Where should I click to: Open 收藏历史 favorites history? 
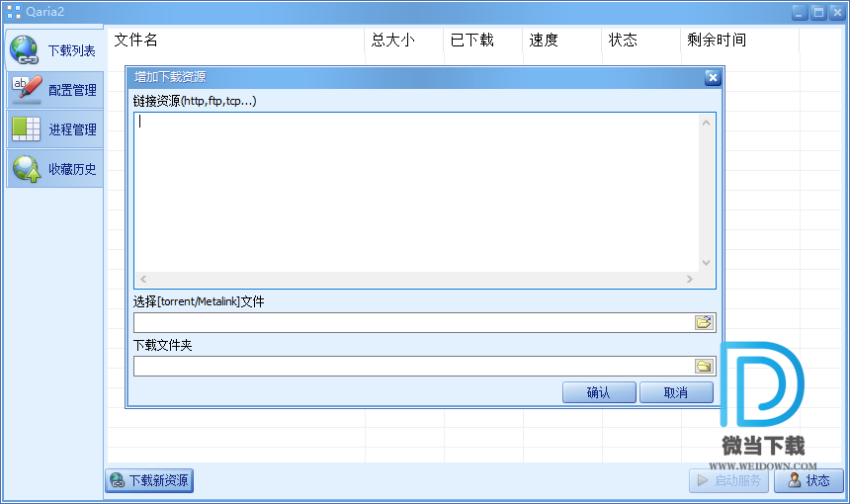54,169
